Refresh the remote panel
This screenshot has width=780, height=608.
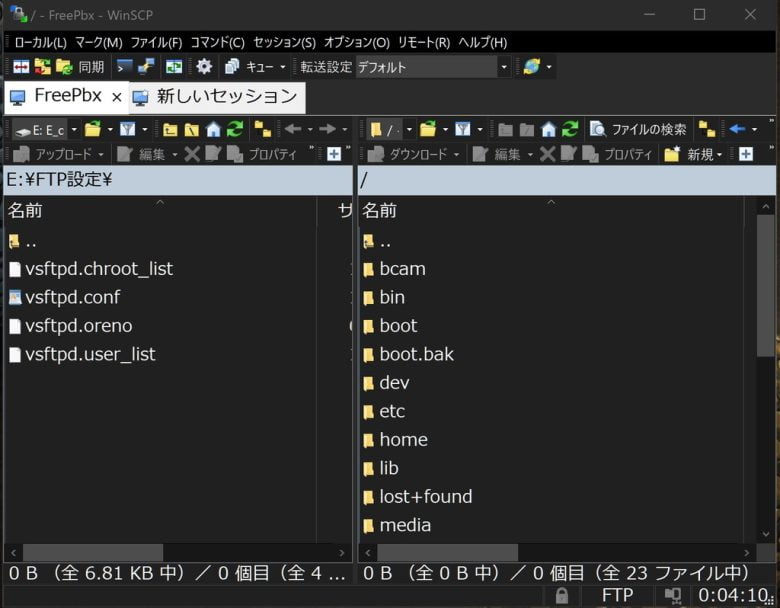tap(570, 129)
